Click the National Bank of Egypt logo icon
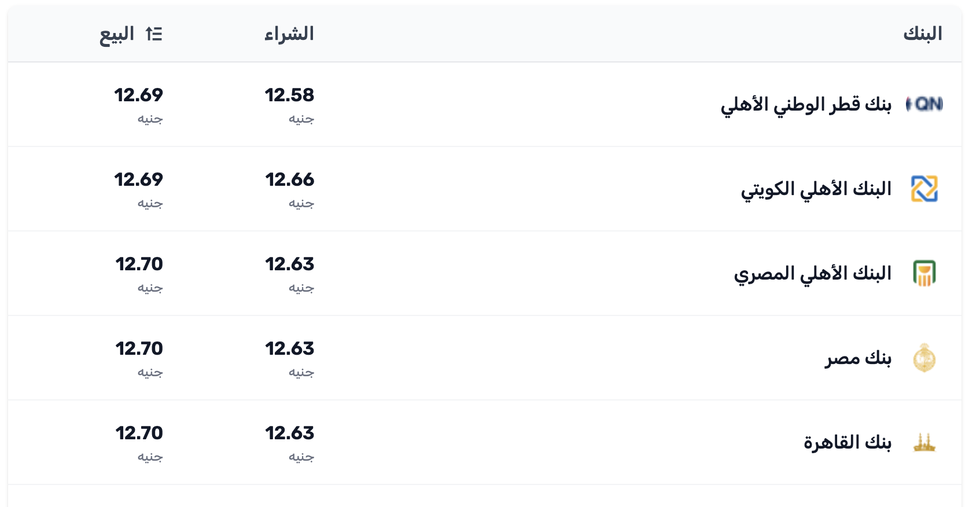Image resolution: width=980 pixels, height=507 pixels. 924,272
